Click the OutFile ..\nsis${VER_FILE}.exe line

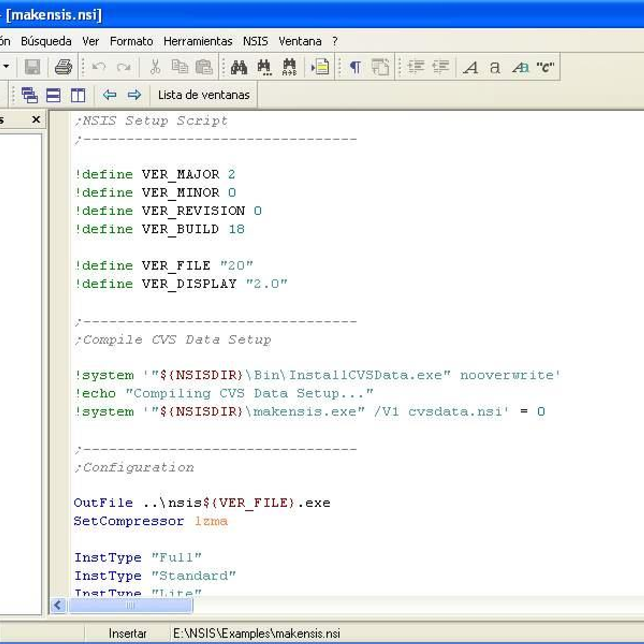click(x=202, y=503)
